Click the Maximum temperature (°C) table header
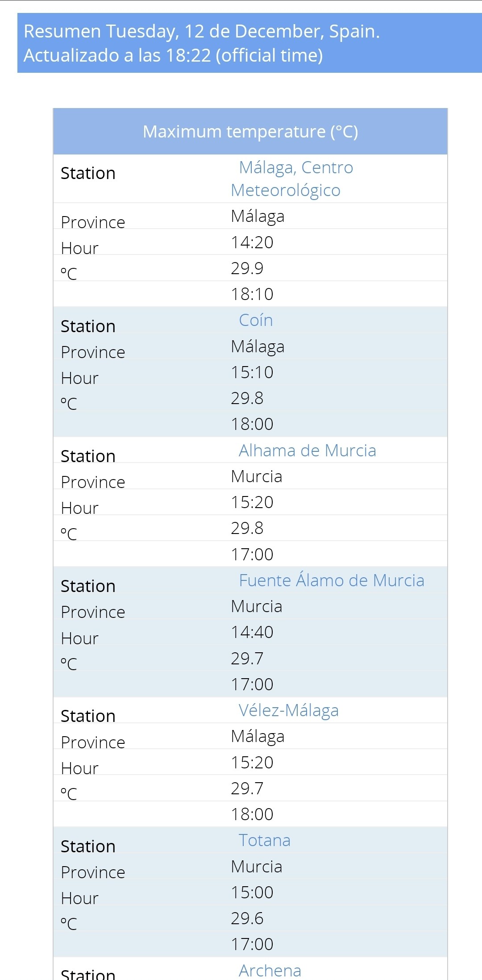Screen dimensions: 482x980 pyautogui.click(x=250, y=132)
